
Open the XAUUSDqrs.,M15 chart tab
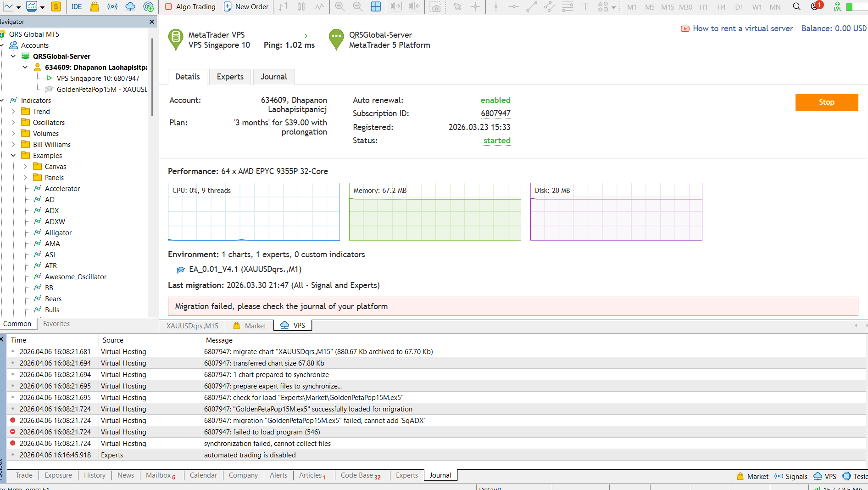[x=192, y=326]
